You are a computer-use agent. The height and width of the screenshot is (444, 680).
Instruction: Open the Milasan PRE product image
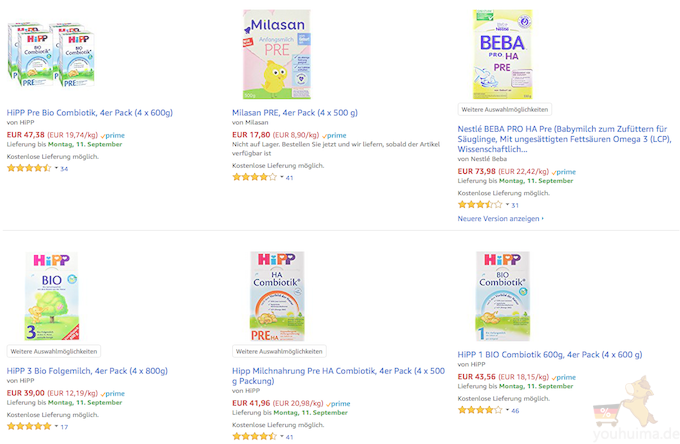coord(277,55)
